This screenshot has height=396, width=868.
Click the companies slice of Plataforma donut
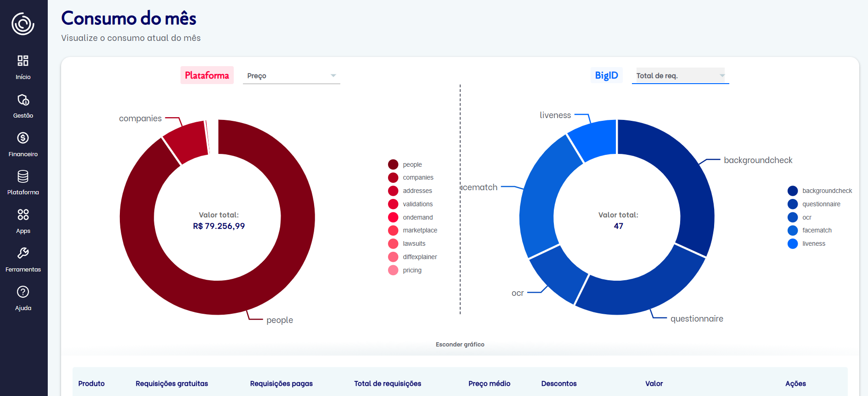click(187, 141)
